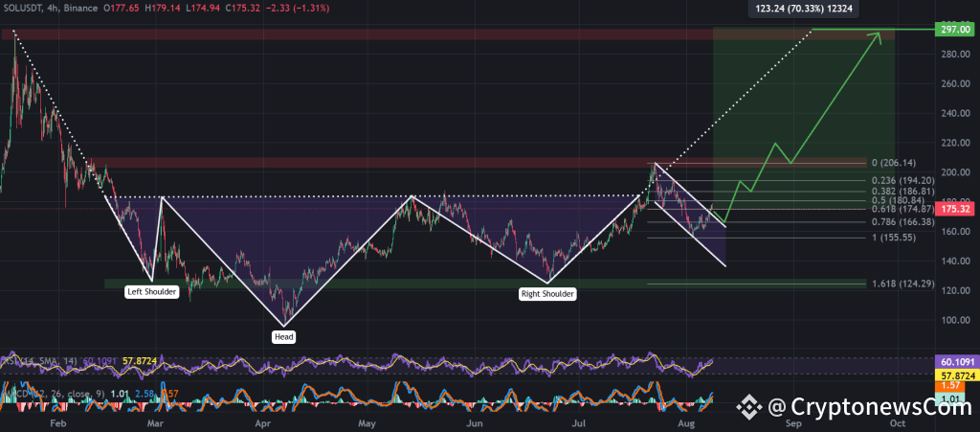The image size is (980, 432).
Task: Click the MACD (12, 26, close, 9) indicator legend
Action: click(54, 395)
